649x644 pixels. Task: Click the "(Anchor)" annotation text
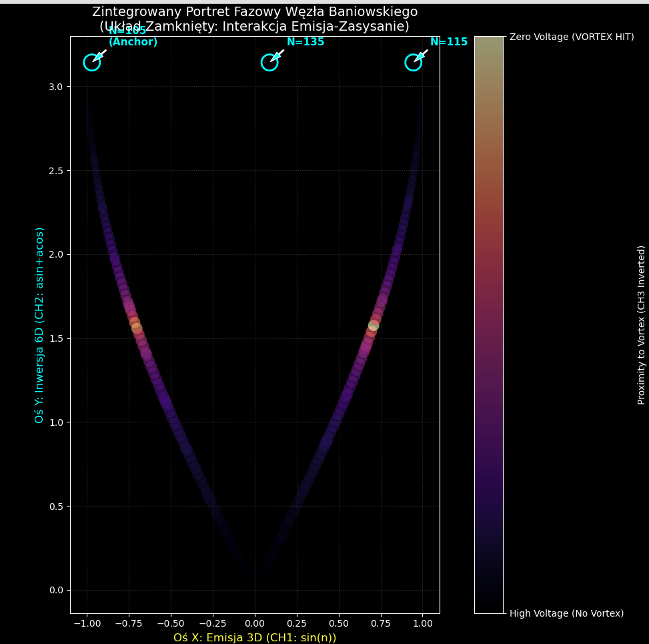pos(133,42)
